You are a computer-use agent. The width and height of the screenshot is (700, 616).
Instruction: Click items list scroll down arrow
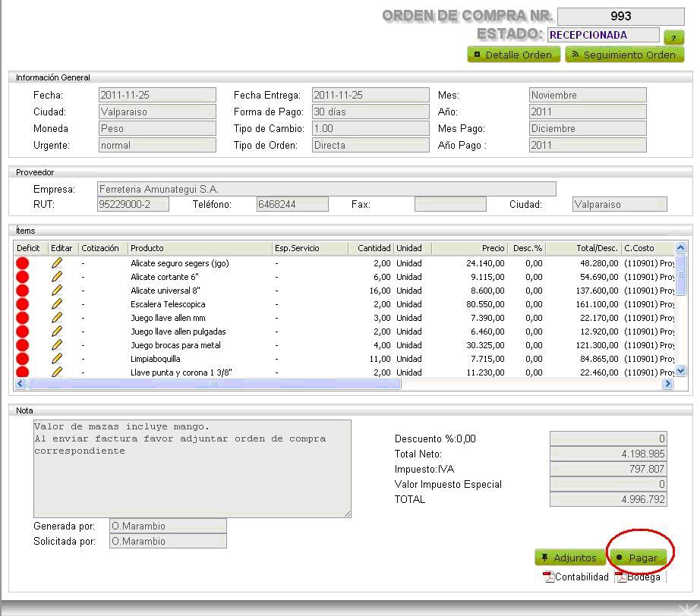[x=680, y=371]
